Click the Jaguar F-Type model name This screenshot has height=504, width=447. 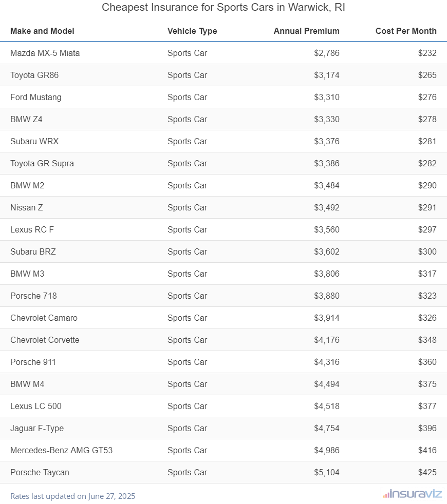click(x=37, y=428)
